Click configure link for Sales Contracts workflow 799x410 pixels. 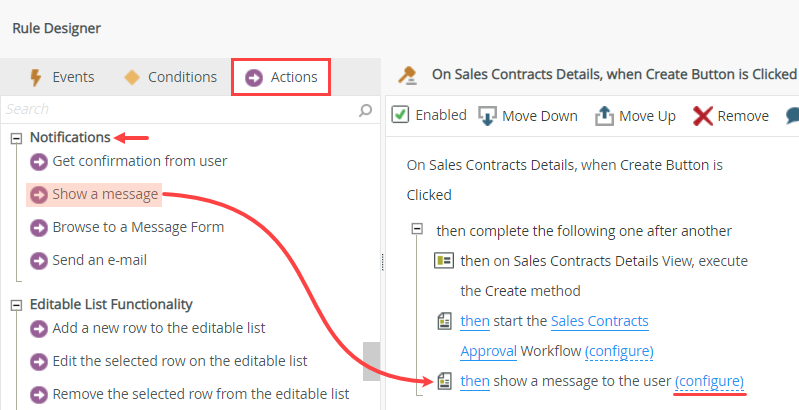[x=619, y=351]
